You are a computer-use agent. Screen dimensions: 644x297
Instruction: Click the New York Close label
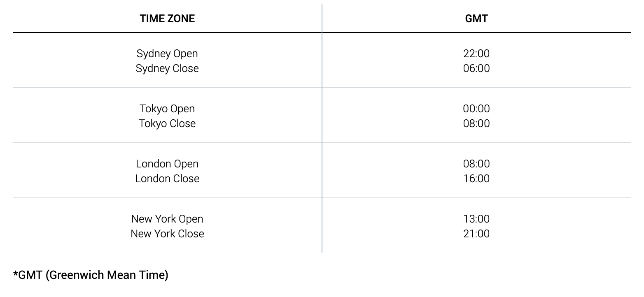pyautogui.click(x=167, y=234)
